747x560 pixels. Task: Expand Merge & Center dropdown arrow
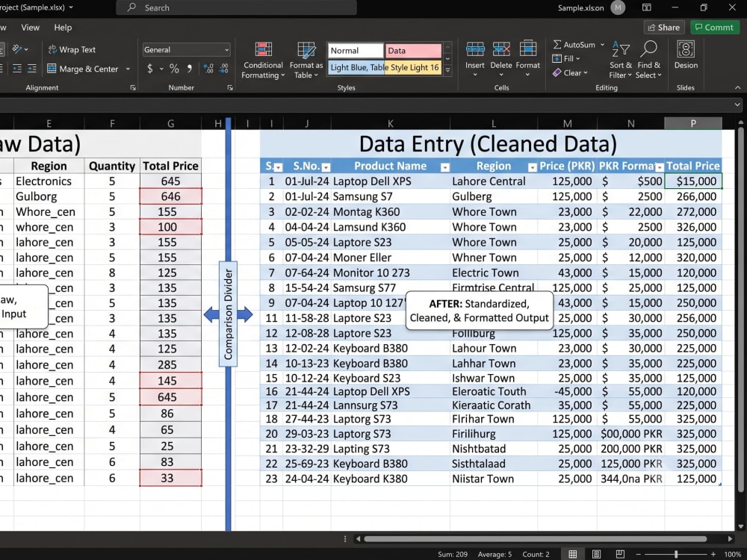pyautogui.click(x=128, y=69)
